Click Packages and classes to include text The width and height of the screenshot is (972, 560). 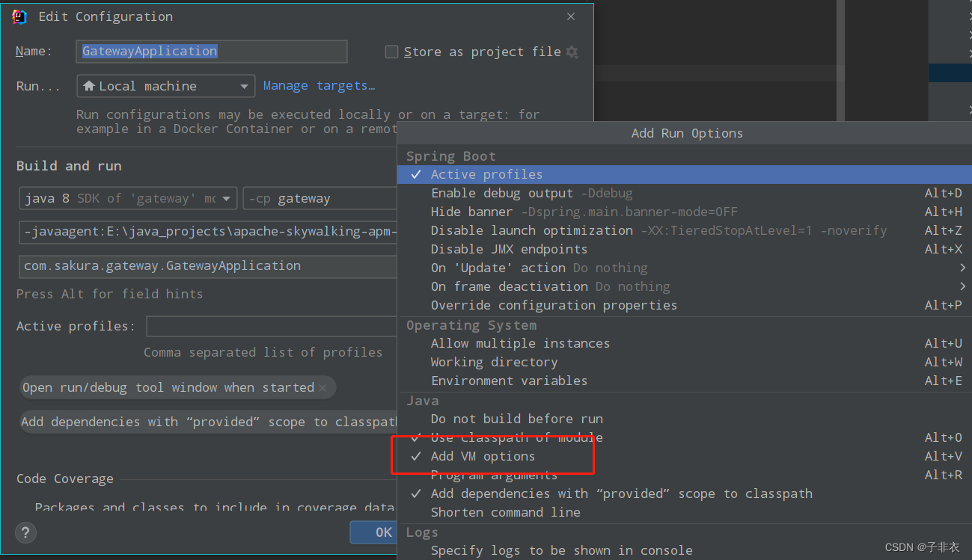coord(214,507)
